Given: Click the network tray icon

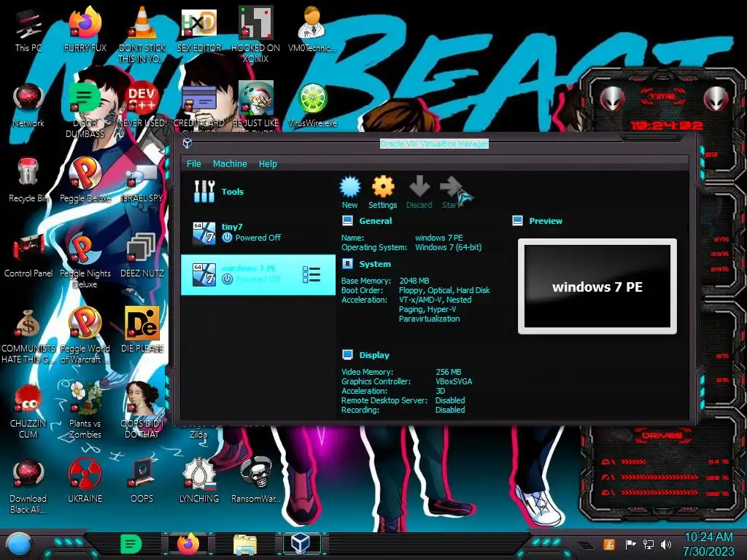Looking at the screenshot, I should tap(648, 544).
